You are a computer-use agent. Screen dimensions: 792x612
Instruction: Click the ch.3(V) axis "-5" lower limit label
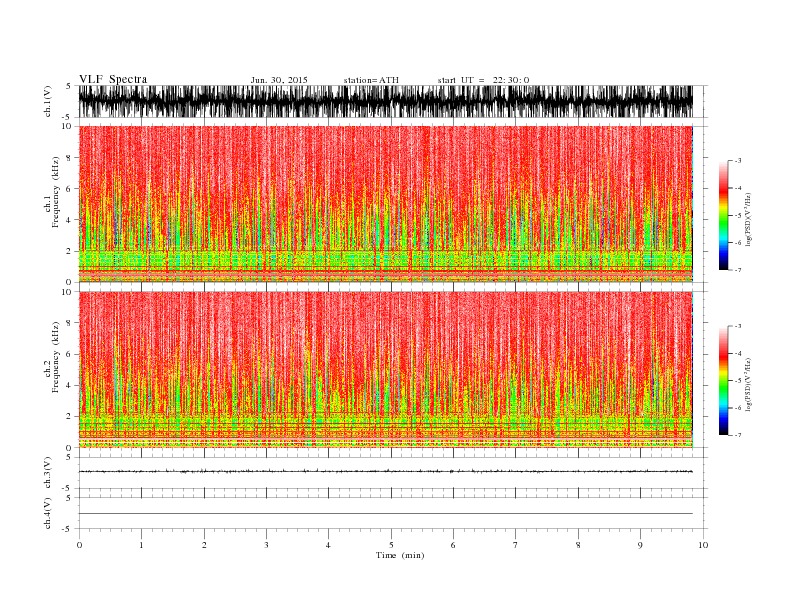(67, 488)
